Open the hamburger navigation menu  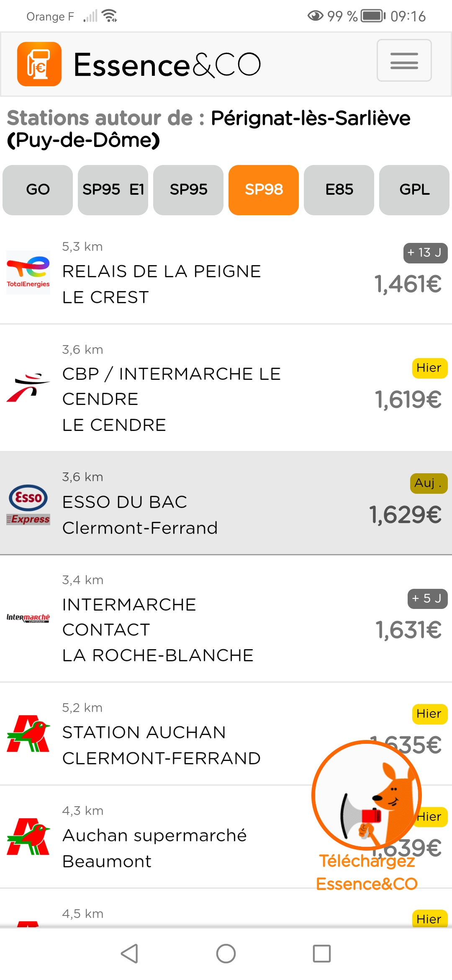pyautogui.click(x=404, y=60)
